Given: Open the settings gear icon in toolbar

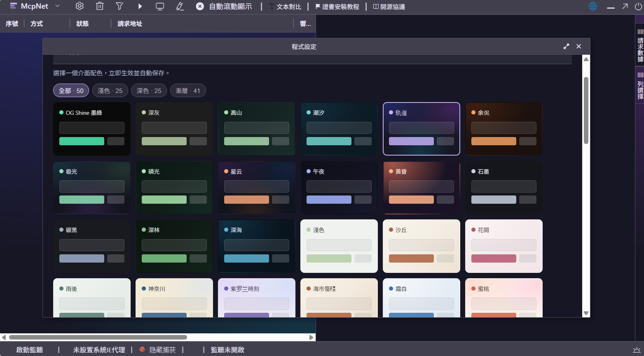Looking at the screenshot, I should click(x=80, y=6).
